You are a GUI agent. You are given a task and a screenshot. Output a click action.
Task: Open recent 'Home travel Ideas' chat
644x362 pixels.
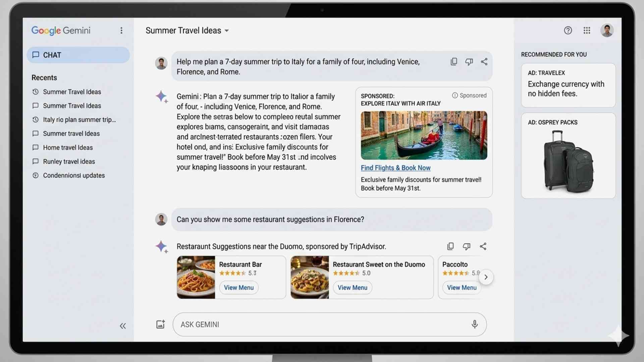click(62, 147)
